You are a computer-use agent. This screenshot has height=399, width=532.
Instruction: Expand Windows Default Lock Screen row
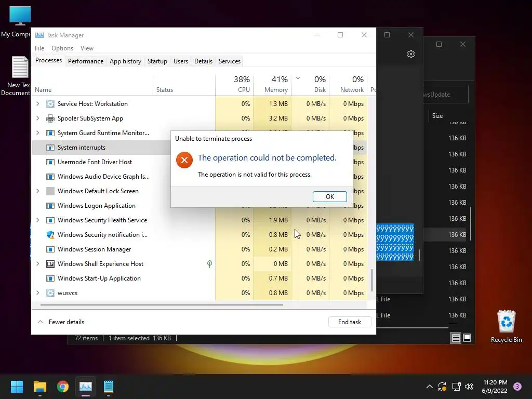tap(37, 191)
